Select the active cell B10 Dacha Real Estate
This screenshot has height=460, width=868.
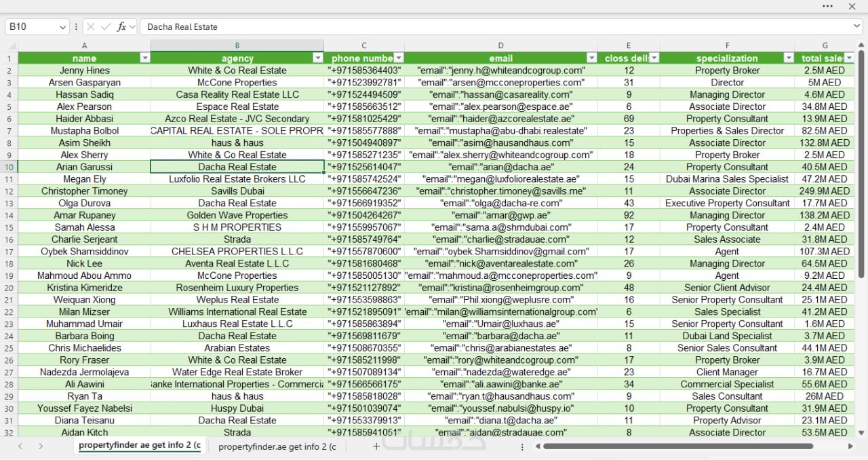pos(237,167)
